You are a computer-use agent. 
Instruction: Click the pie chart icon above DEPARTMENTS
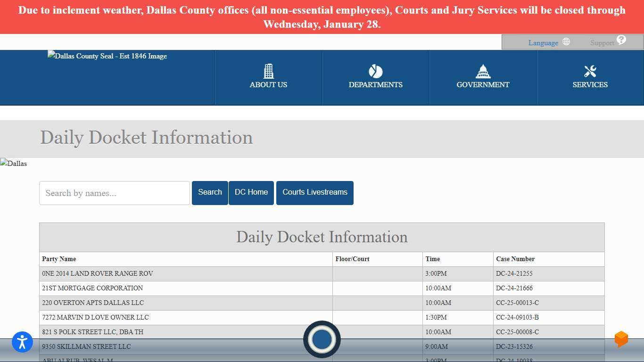coord(376,71)
